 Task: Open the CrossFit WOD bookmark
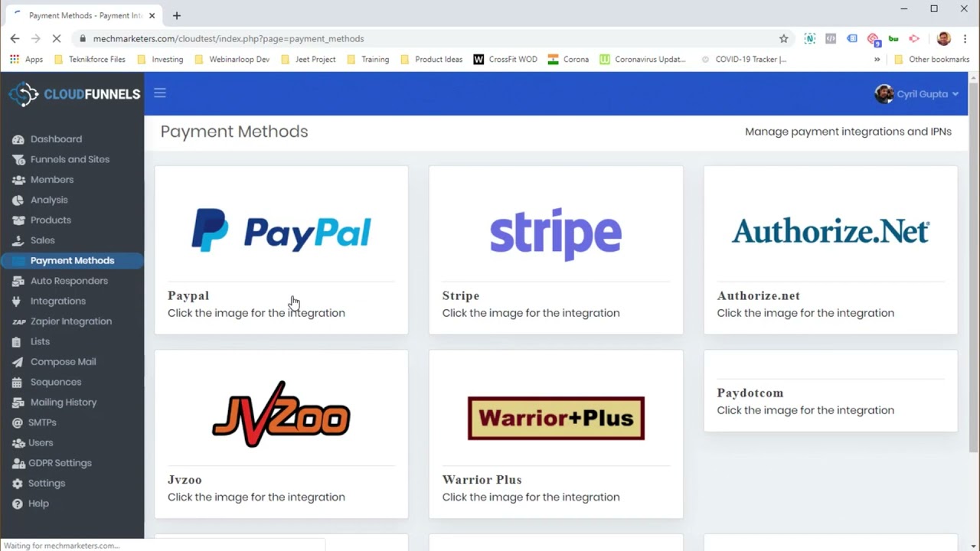pyautogui.click(x=505, y=59)
